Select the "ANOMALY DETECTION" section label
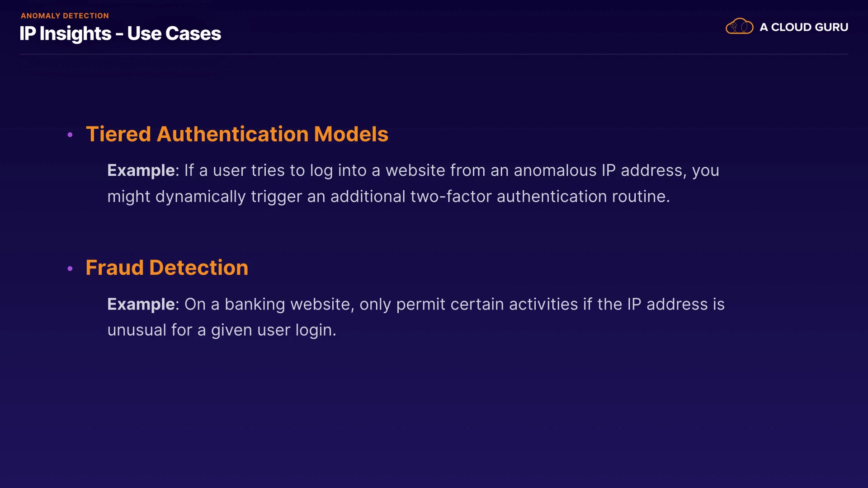This screenshot has width=868, height=488. 65,16
